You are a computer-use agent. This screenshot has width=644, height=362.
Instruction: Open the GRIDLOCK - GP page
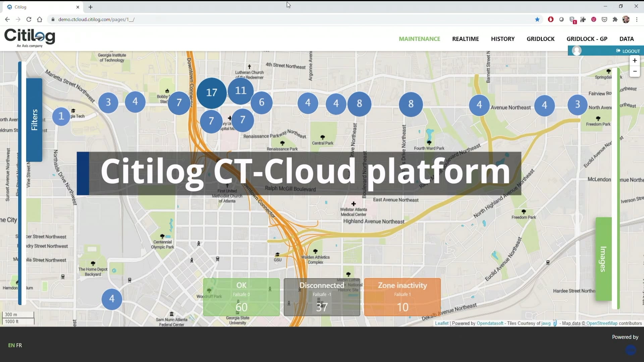coord(587,39)
